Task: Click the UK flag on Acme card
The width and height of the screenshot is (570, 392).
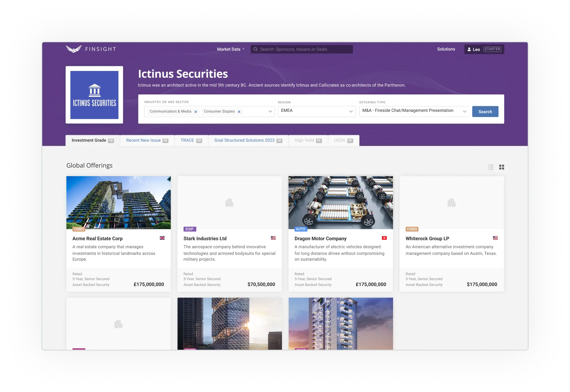Action: (162, 238)
